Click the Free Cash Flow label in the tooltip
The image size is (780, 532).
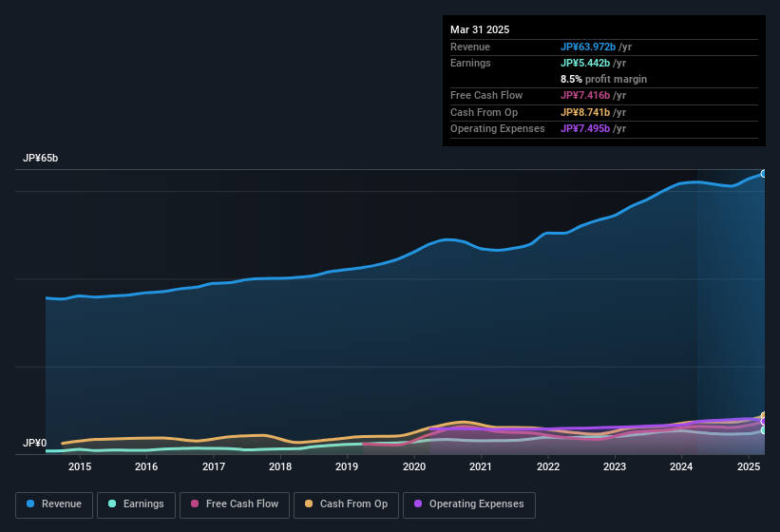coord(486,95)
